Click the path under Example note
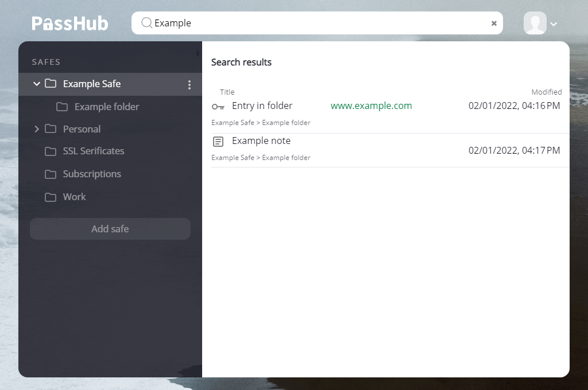588x390 pixels. (x=261, y=158)
